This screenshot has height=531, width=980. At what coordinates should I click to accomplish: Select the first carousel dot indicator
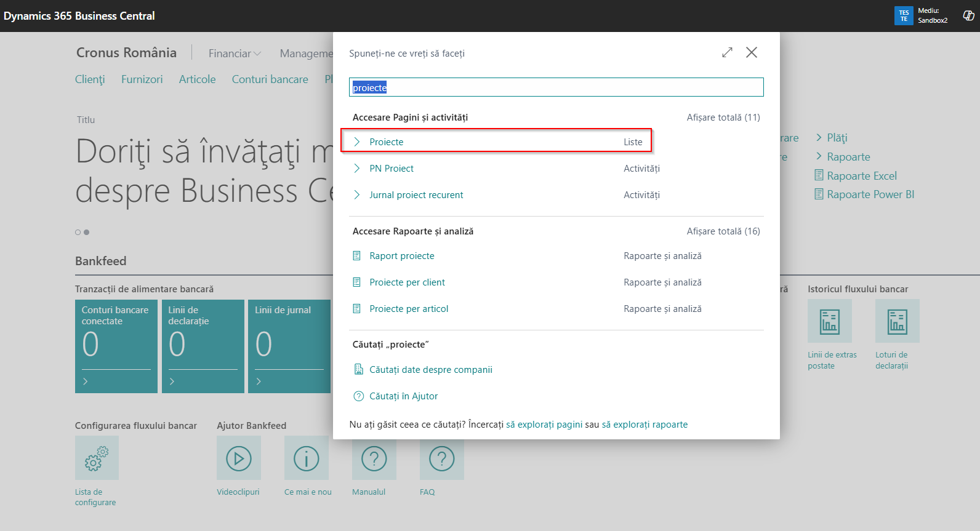[x=78, y=233]
